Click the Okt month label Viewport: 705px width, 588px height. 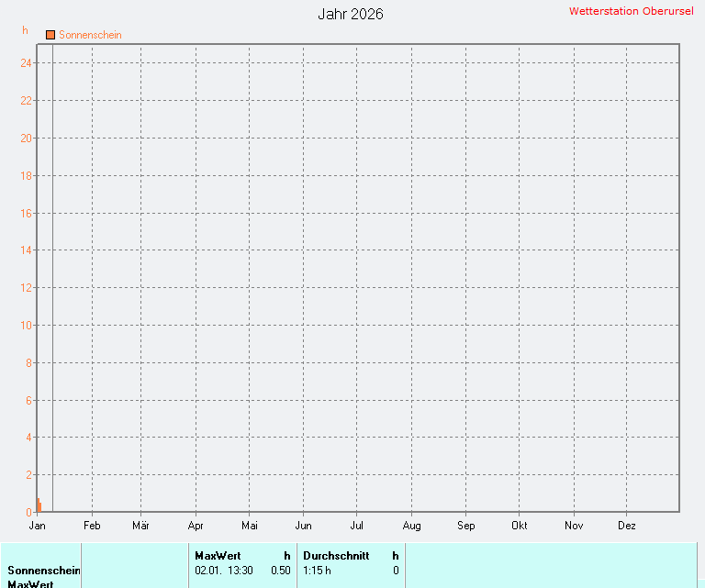tap(520, 526)
